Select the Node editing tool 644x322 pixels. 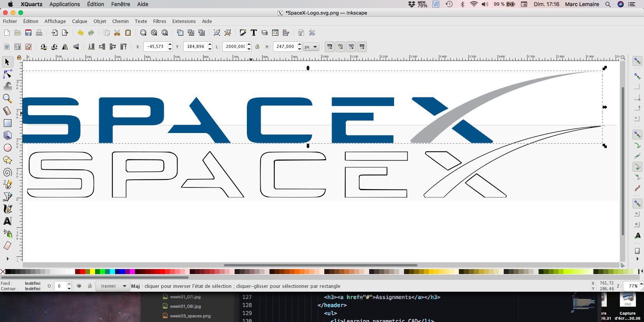(x=7, y=74)
